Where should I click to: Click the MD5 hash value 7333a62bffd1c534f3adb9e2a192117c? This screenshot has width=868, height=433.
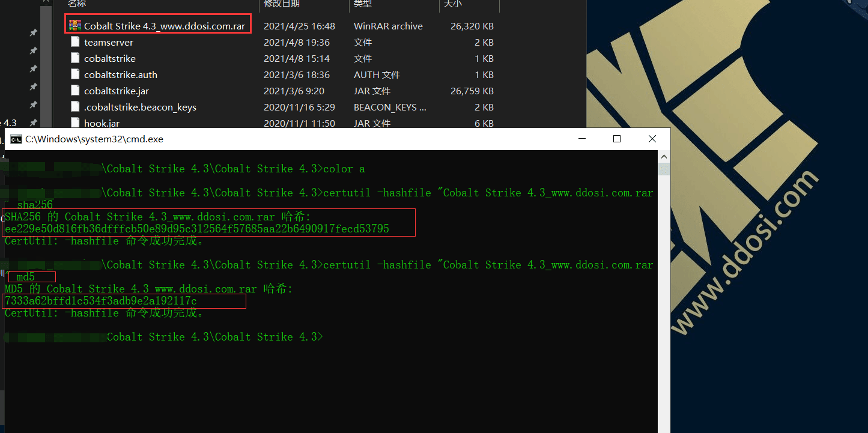click(x=101, y=301)
